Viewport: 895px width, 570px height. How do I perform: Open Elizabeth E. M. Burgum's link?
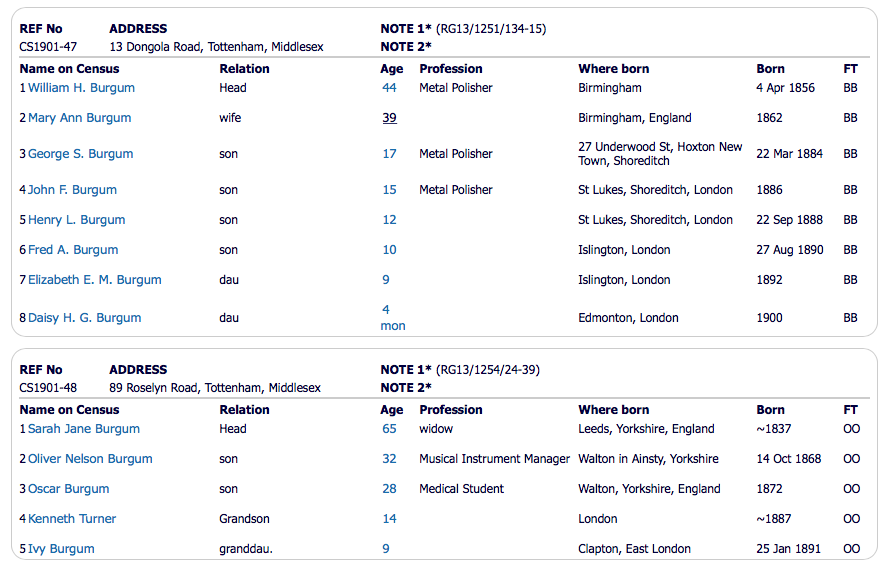point(94,280)
